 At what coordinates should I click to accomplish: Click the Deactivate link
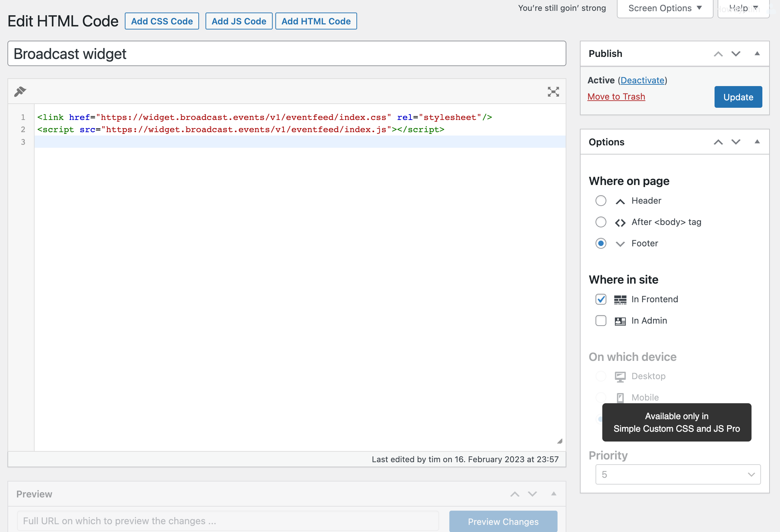(642, 80)
